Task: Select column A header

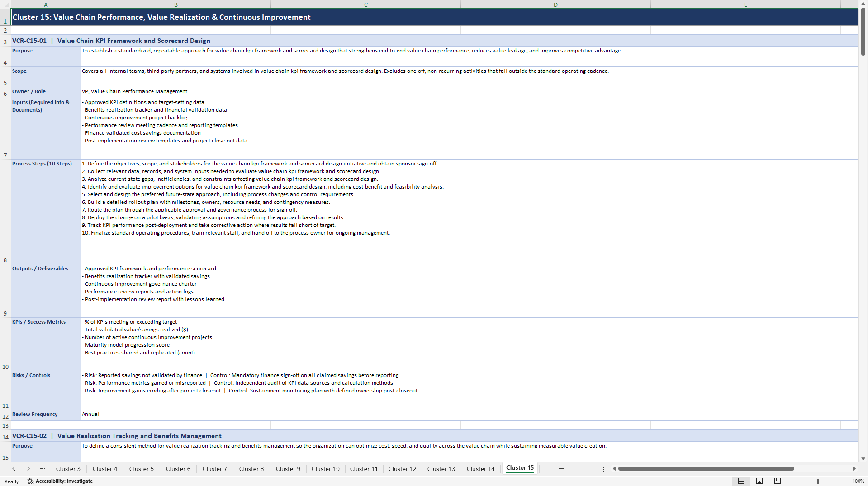Action: click(46, 5)
